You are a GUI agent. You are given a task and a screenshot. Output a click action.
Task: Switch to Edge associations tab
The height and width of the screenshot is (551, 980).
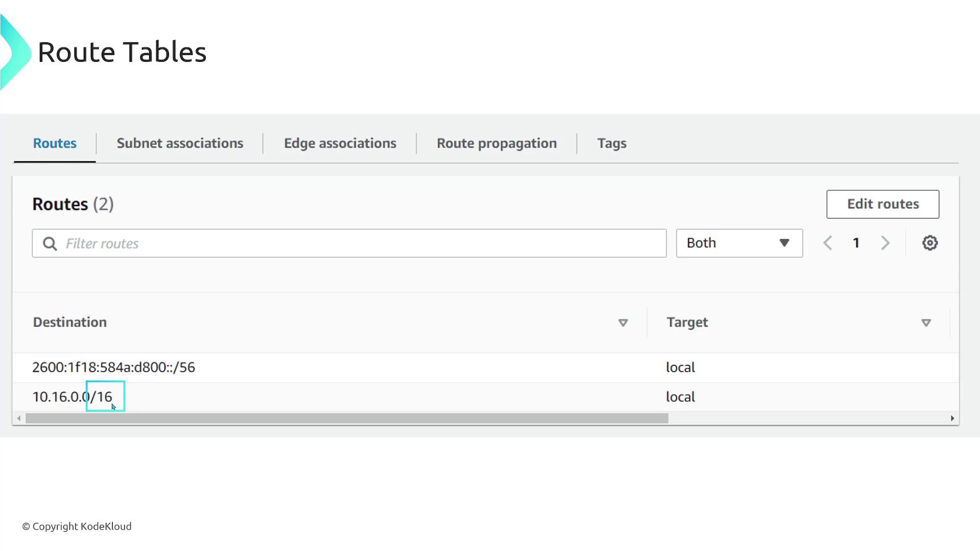pyautogui.click(x=340, y=143)
